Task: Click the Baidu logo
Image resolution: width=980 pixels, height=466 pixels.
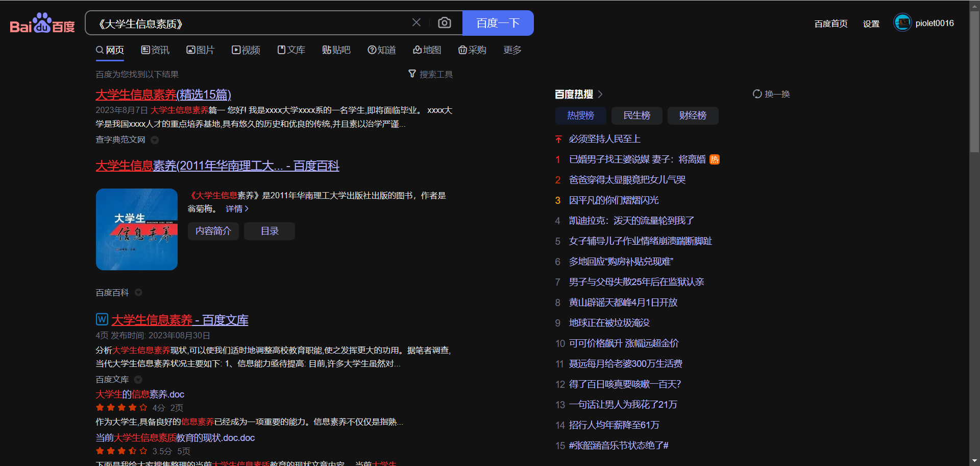Action: point(42,23)
